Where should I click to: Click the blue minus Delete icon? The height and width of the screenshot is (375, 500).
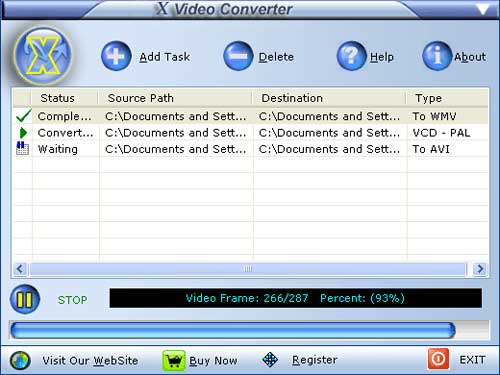pos(238,56)
